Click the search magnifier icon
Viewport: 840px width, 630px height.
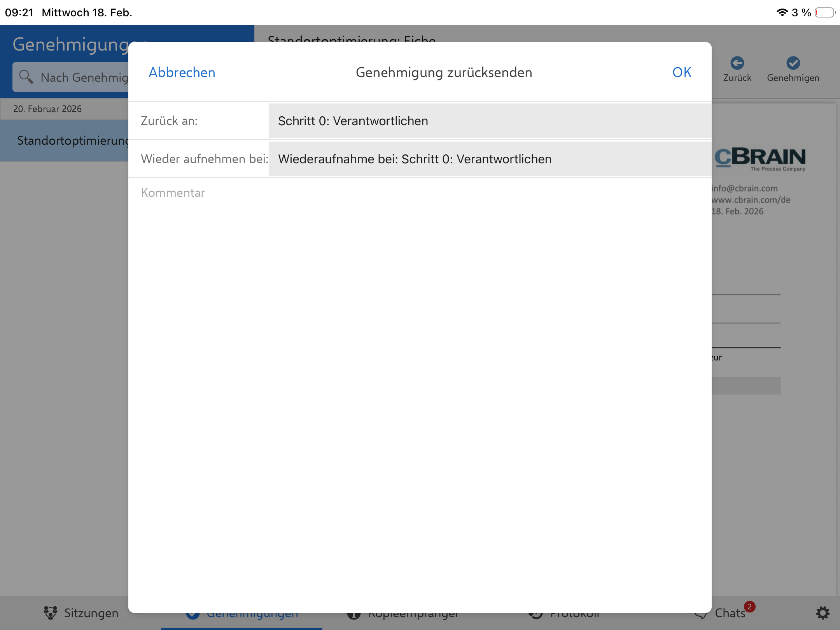pyautogui.click(x=26, y=77)
